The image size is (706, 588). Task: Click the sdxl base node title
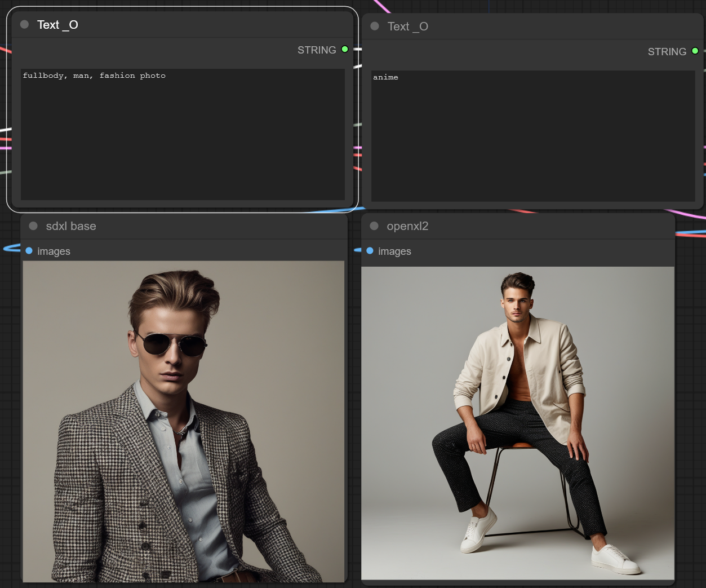tap(71, 226)
